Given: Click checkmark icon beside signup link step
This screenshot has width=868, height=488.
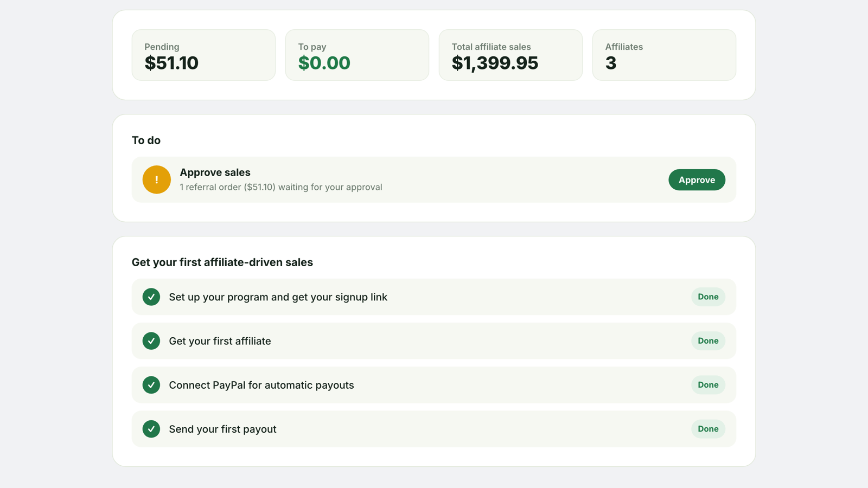Looking at the screenshot, I should point(151,297).
